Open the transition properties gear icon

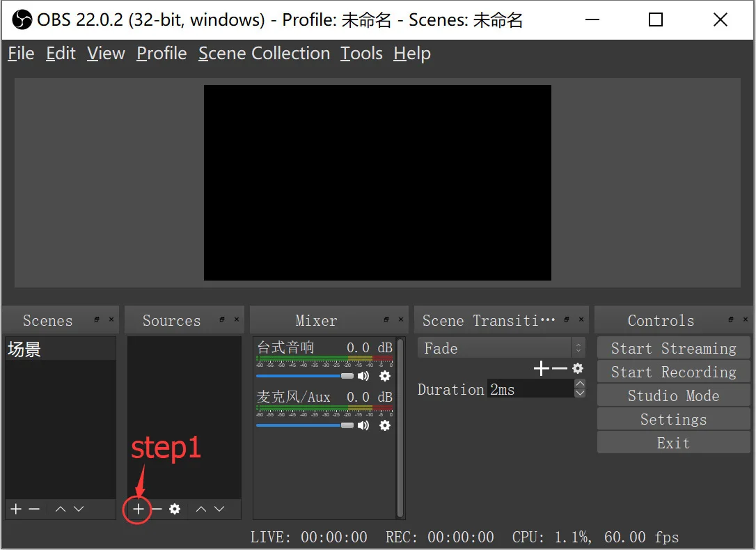(x=577, y=368)
